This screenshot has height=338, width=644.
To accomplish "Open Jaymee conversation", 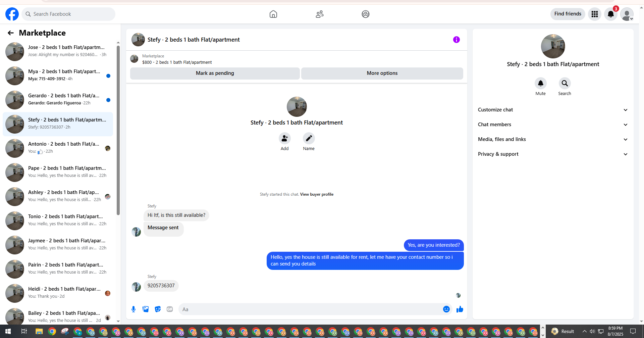I will 58,245.
